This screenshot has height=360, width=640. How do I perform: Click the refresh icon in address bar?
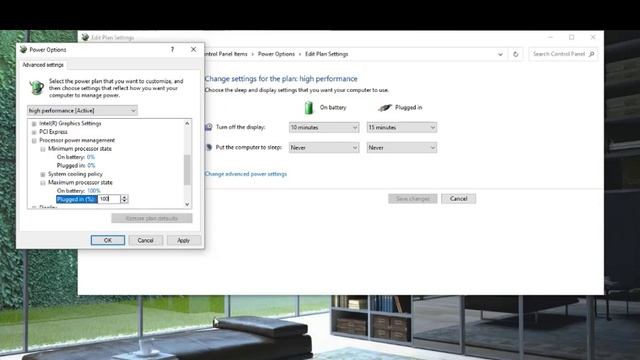[x=516, y=54]
